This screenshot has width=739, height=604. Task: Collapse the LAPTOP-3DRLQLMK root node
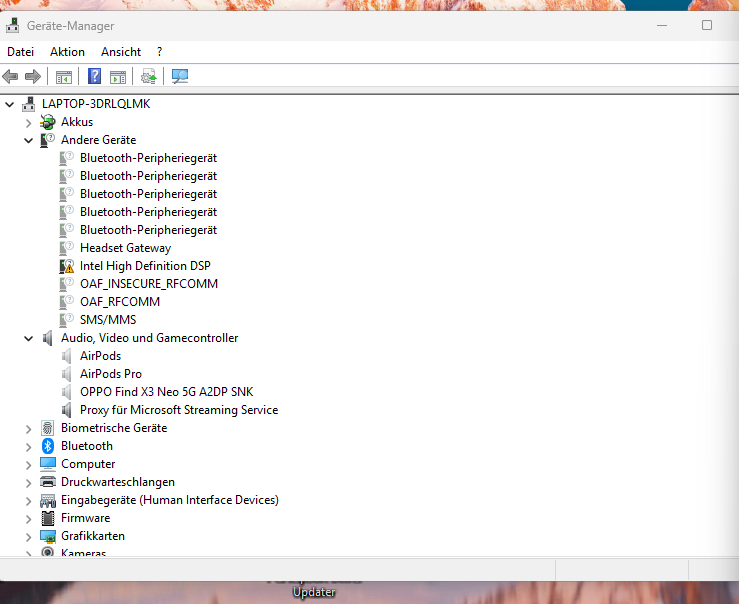point(9,104)
